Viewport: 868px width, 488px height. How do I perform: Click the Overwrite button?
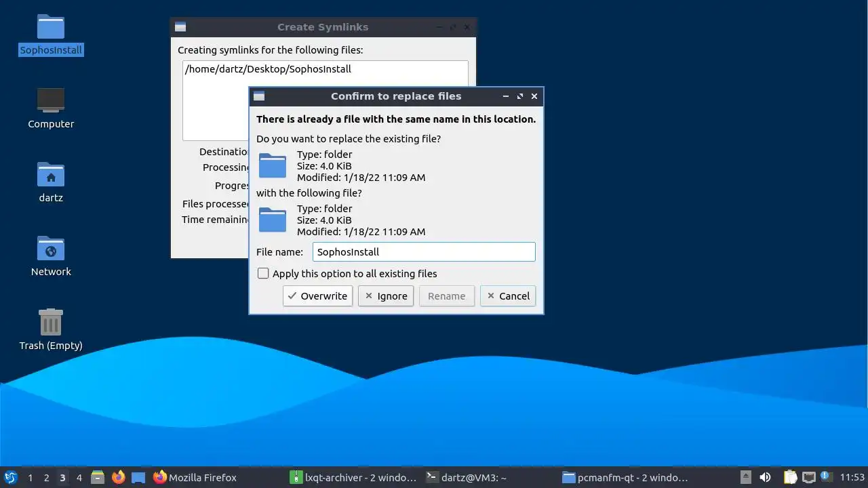(317, 296)
